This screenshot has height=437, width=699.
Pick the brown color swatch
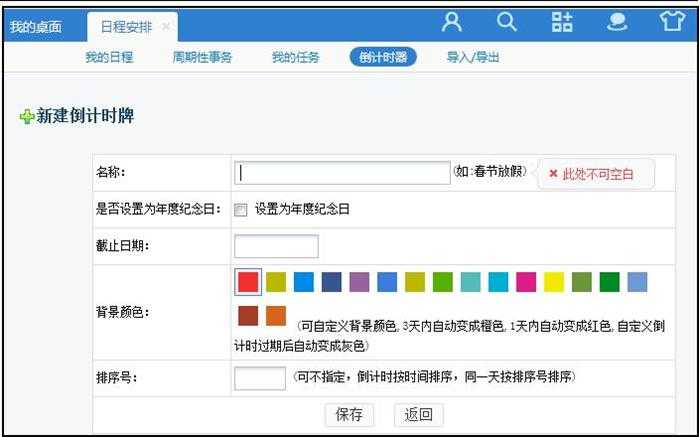pyautogui.click(x=248, y=316)
